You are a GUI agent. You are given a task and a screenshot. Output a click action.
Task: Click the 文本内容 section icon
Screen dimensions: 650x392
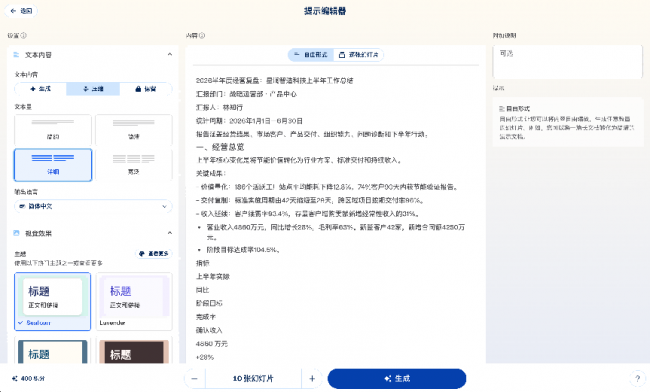click(x=17, y=55)
